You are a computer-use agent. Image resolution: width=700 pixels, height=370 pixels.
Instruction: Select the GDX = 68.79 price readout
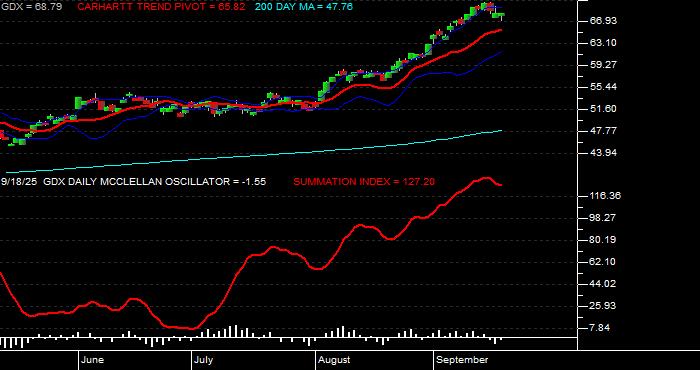click(x=31, y=7)
